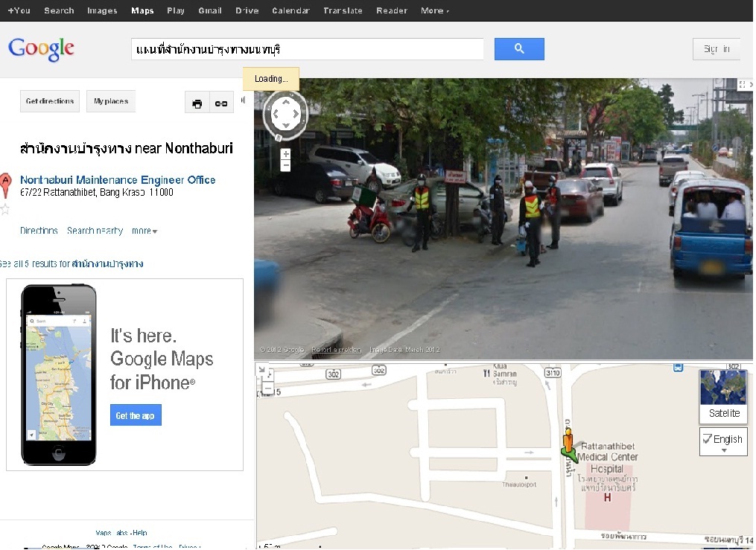Toggle the English labels checkbox
Viewport: 756px width, 550px height.
coord(708,439)
